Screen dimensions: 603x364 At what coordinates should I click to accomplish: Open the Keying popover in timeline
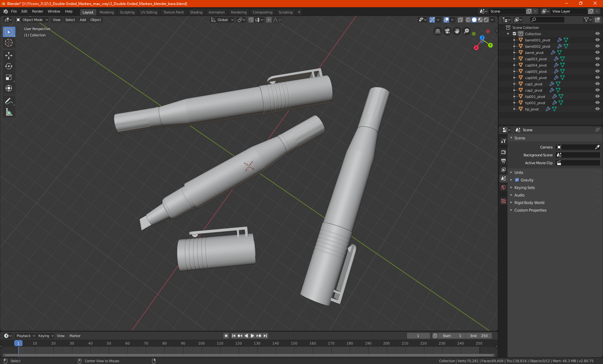(x=46, y=336)
